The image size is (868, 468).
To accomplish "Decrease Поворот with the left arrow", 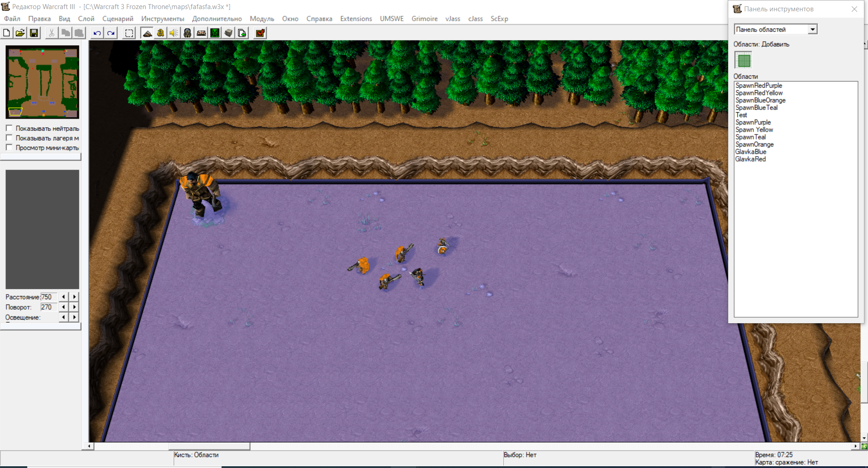I will (63, 307).
